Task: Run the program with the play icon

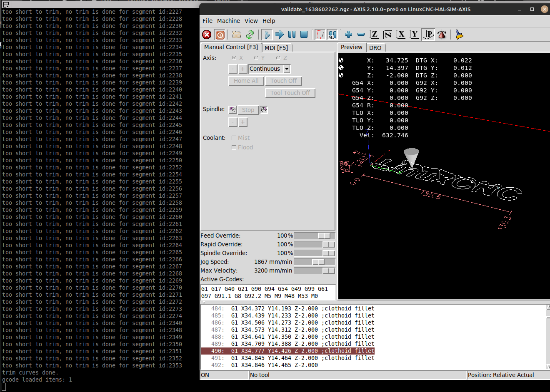Action: tap(267, 35)
